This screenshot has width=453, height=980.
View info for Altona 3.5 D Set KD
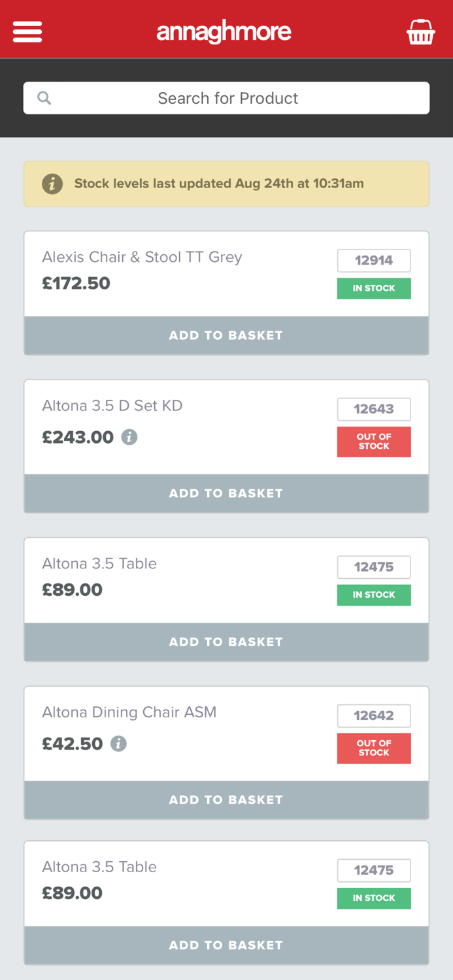point(129,437)
